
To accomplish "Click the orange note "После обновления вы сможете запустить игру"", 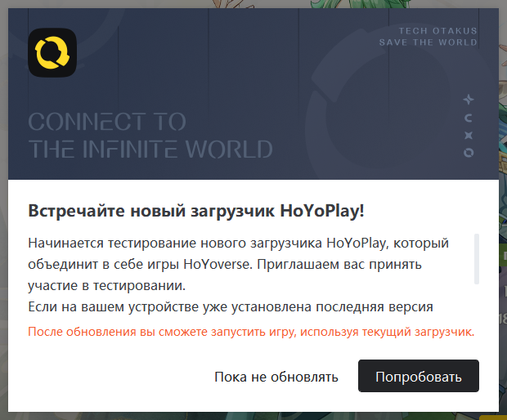I will (x=162, y=332).
